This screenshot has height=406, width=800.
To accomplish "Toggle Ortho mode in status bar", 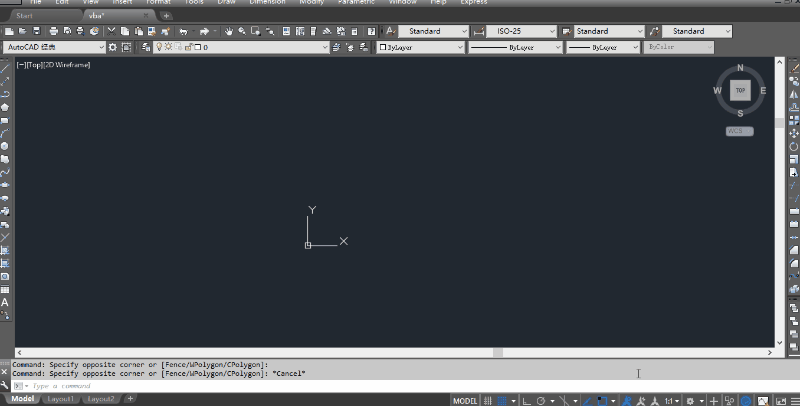I will [527, 401].
